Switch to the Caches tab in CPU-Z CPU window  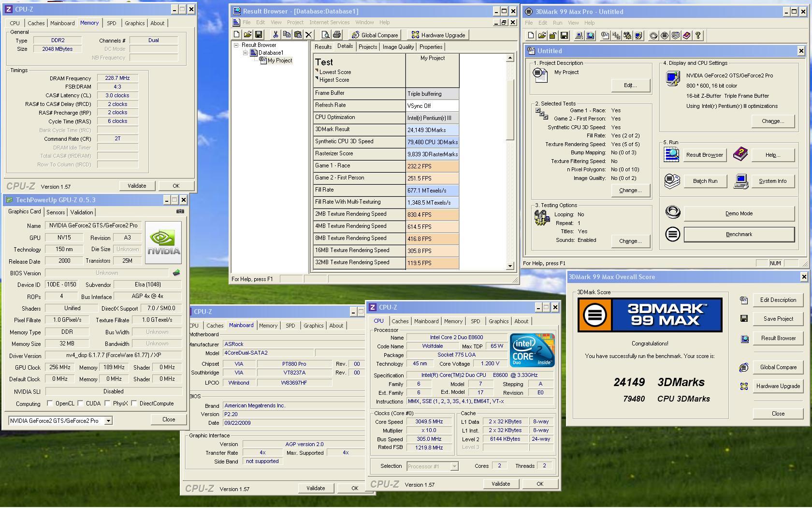tap(400, 321)
